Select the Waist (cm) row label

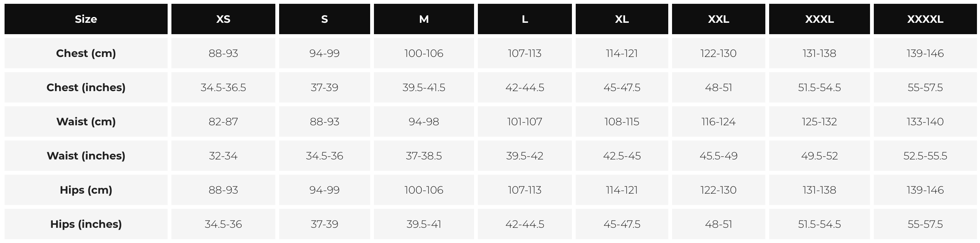point(86,121)
